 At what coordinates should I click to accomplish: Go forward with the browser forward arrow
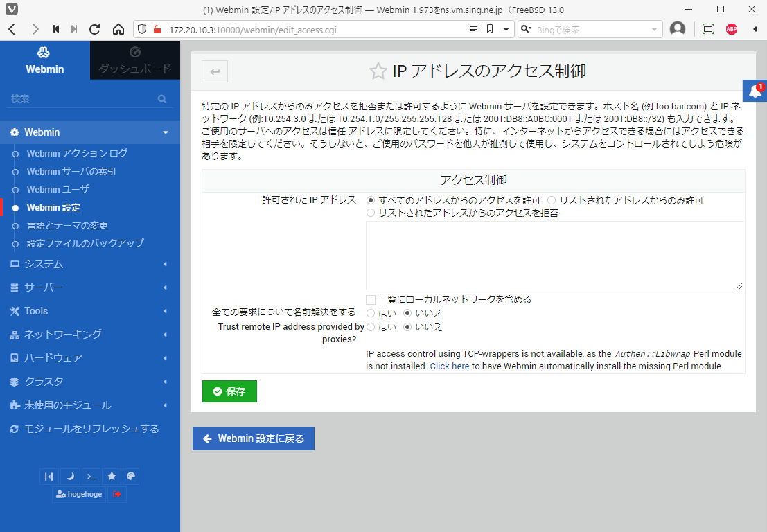pos(35,29)
